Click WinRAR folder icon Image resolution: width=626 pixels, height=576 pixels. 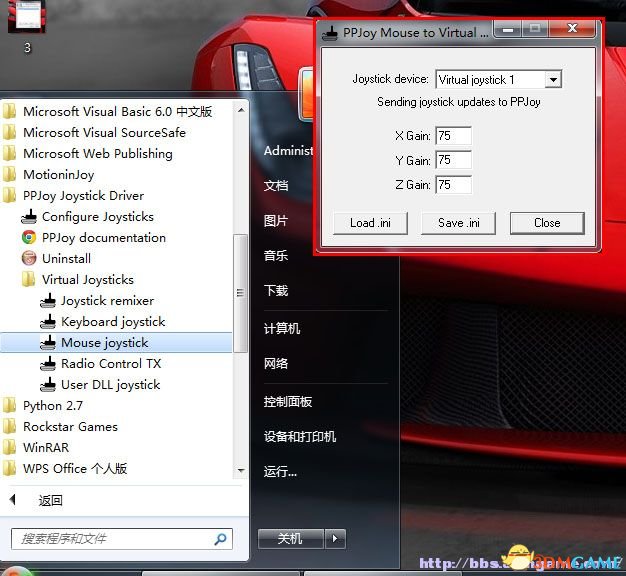(9, 447)
